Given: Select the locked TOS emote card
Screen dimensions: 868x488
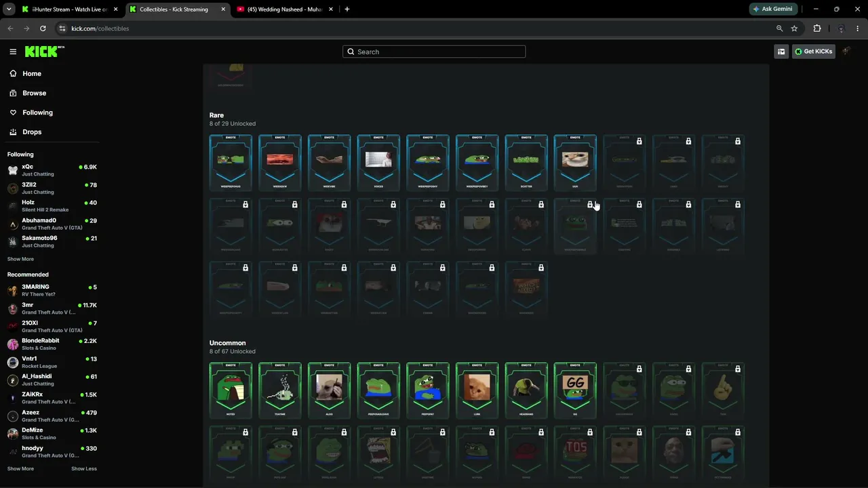Looking at the screenshot, I should pyautogui.click(x=575, y=453).
